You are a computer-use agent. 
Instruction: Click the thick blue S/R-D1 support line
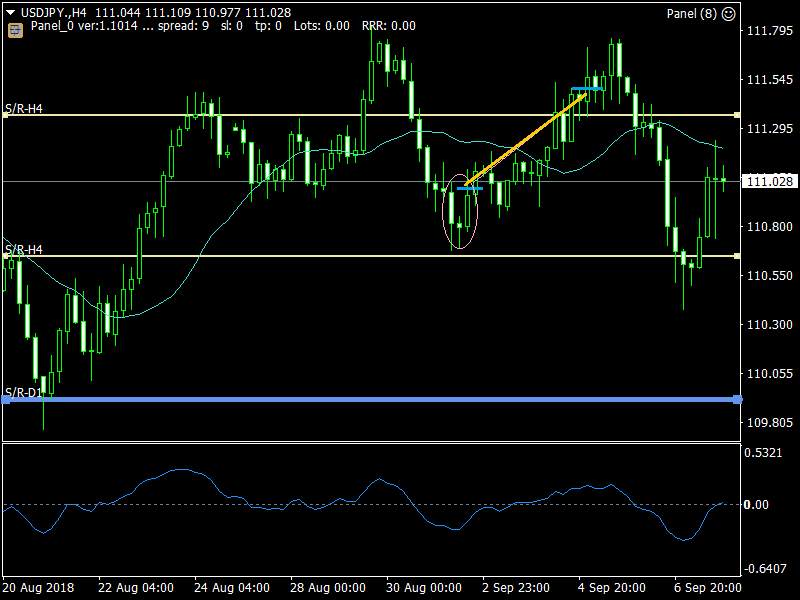(370, 400)
